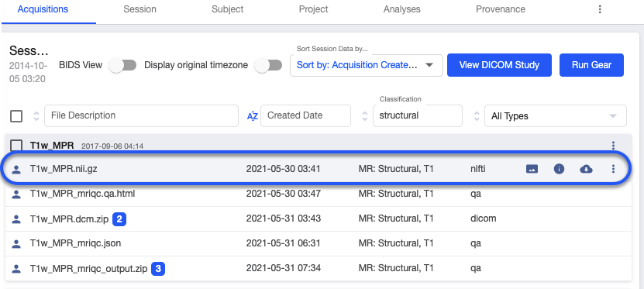Click the version badge 2 on T1w_MPR.dcm.zip
Image resolution: width=644 pixels, height=289 pixels.
[119, 219]
